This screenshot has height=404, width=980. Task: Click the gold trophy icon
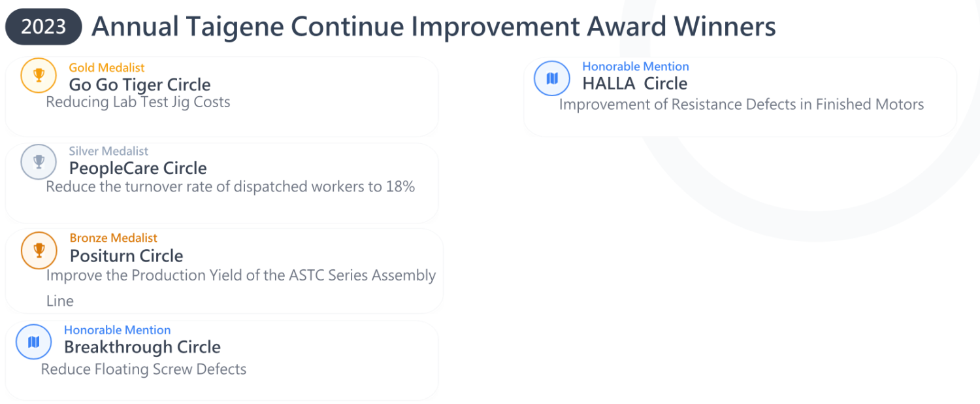[39, 75]
